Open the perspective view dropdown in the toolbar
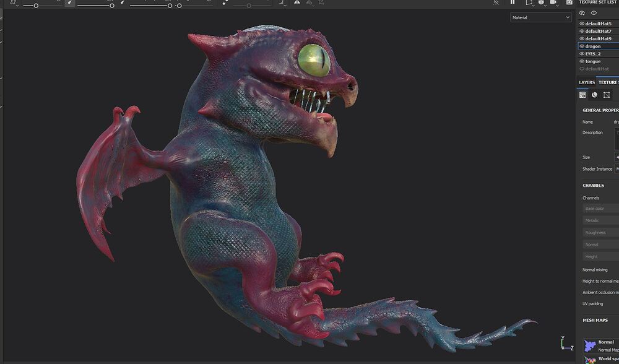The height and width of the screenshot is (364, 619). click(x=529, y=2)
